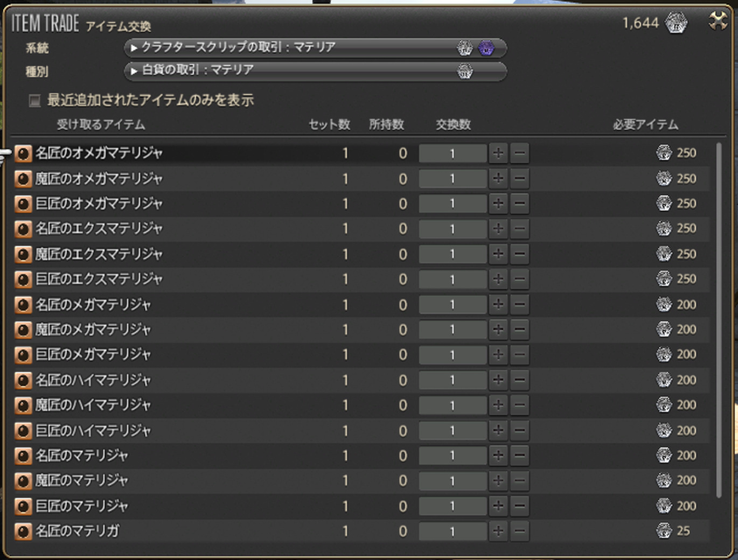738x560 pixels.
Task: Enable 最近追加されたアイテムのみを表示 checkbox
Action: 35,101
